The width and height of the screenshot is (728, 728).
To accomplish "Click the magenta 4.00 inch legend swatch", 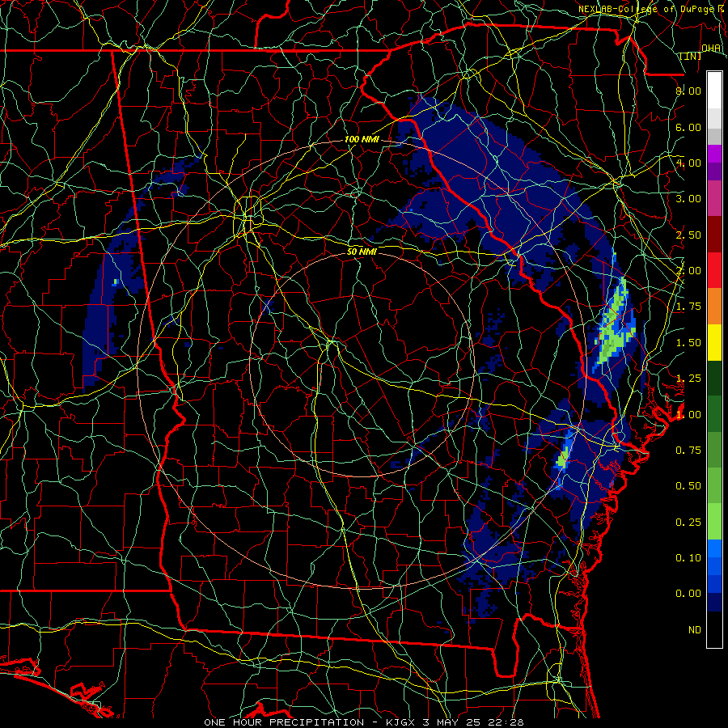I will 714,154.
